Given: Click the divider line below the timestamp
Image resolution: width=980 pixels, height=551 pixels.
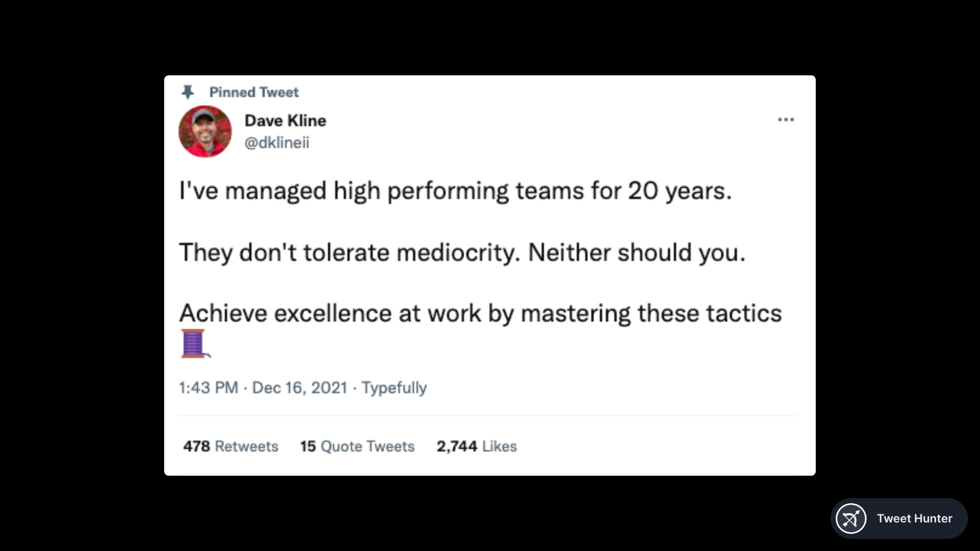Looking at the screenshot, I should click(x=487, y=416).
